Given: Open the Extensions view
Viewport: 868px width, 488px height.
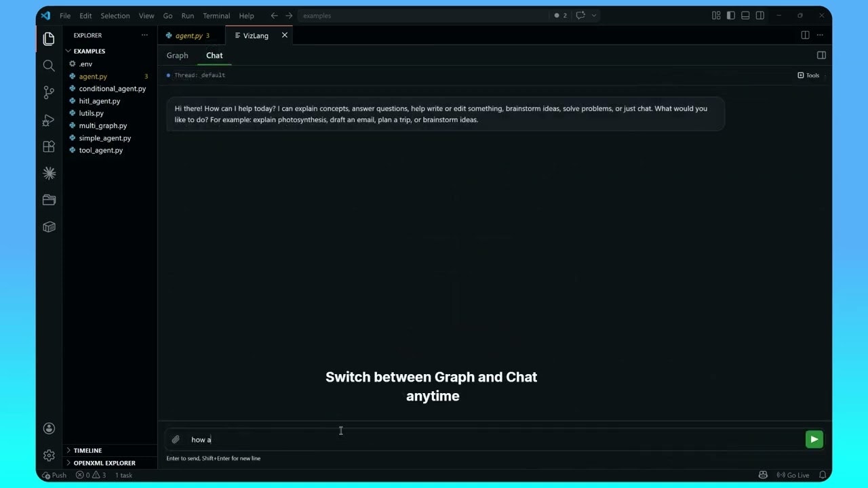Looking at the screenshot, I should [x=48, y=146].
